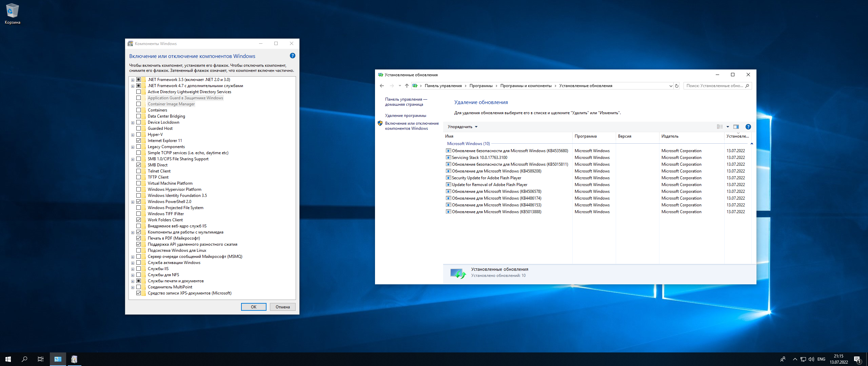This screenshot has width=868, height=366.
Task: Expand the Hyper-V node
Action: pyautogui.click(x=133, y=135)
